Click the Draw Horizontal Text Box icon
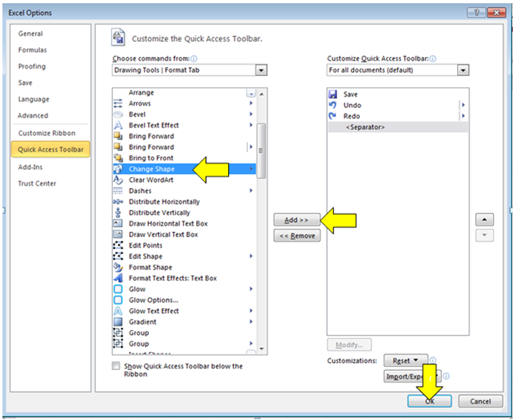 [118, 224]
